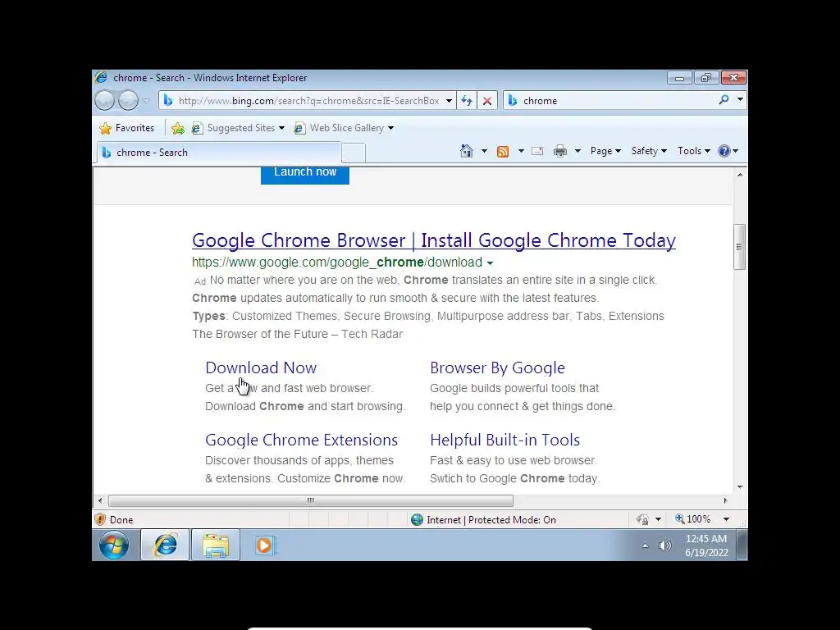
Task: Click the horizontal scrollbar left arrow
Action: pos(100,501)
